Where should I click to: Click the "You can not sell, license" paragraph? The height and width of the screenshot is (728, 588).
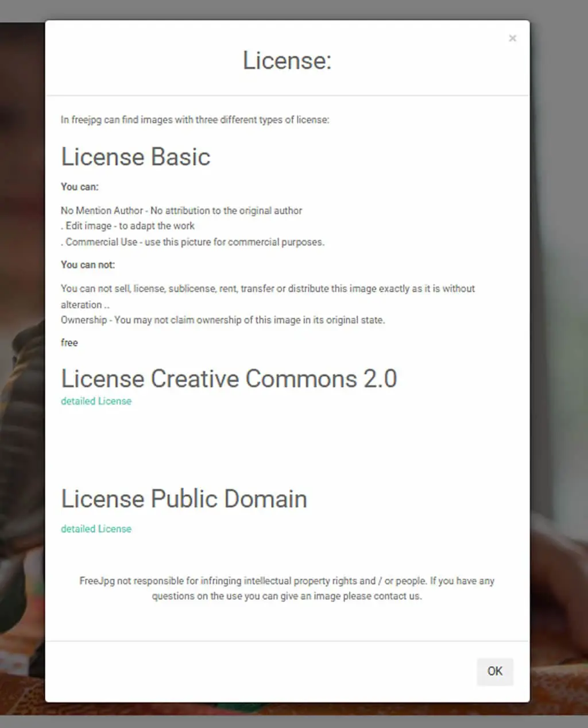click(x=268, y=296)
